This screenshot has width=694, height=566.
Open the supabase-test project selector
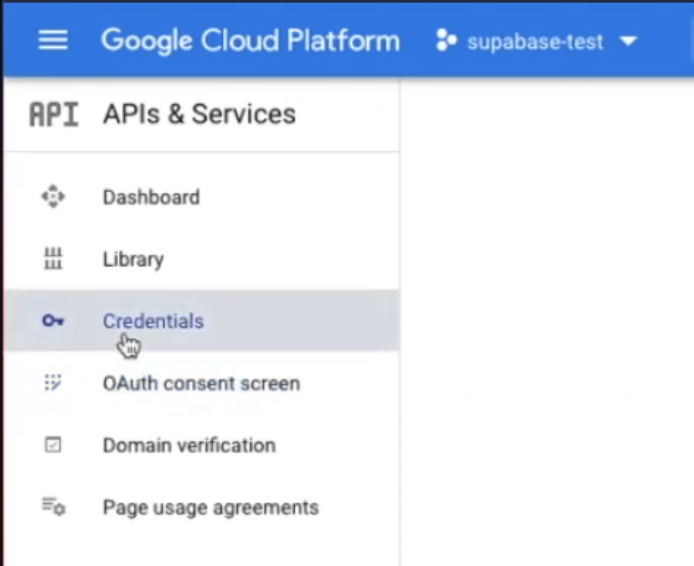[535, 42]
